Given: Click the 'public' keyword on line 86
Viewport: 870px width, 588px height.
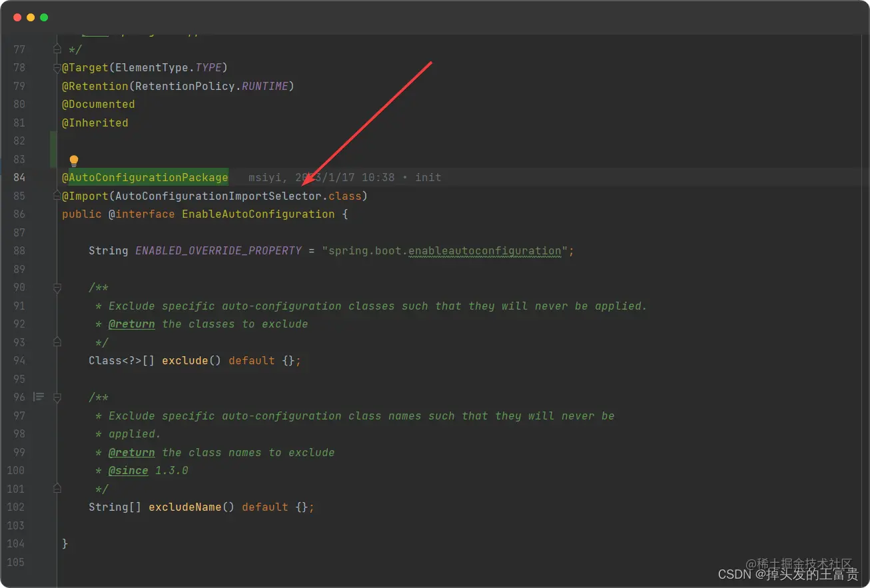Looking at the screenshot, I should pyautogui.click(x=82, y=214).
